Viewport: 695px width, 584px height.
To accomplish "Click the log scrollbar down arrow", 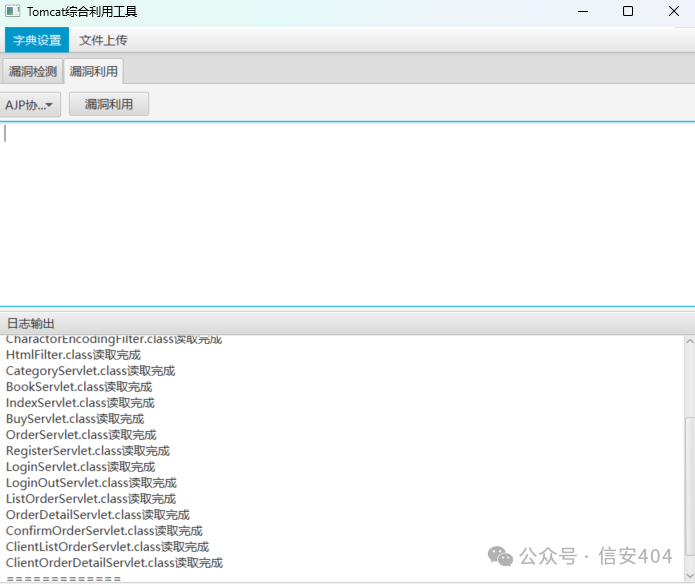I will coord(690,576).
